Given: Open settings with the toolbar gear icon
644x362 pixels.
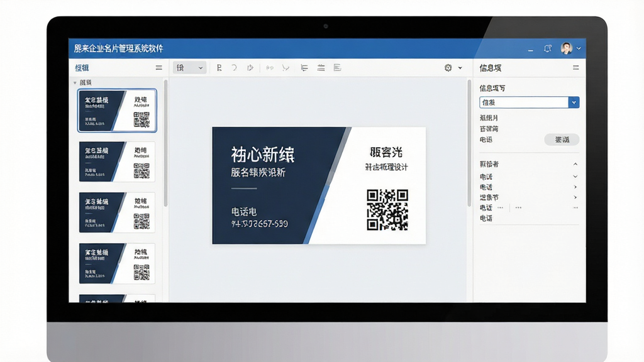Looking at the screenshot, I should [448, 68].
